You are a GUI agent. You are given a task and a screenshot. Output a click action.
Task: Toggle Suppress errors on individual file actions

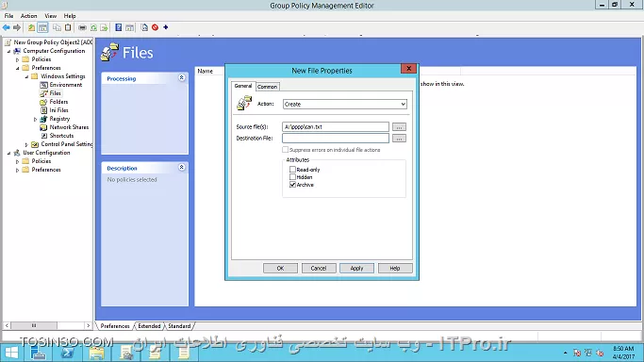point(285,150)
